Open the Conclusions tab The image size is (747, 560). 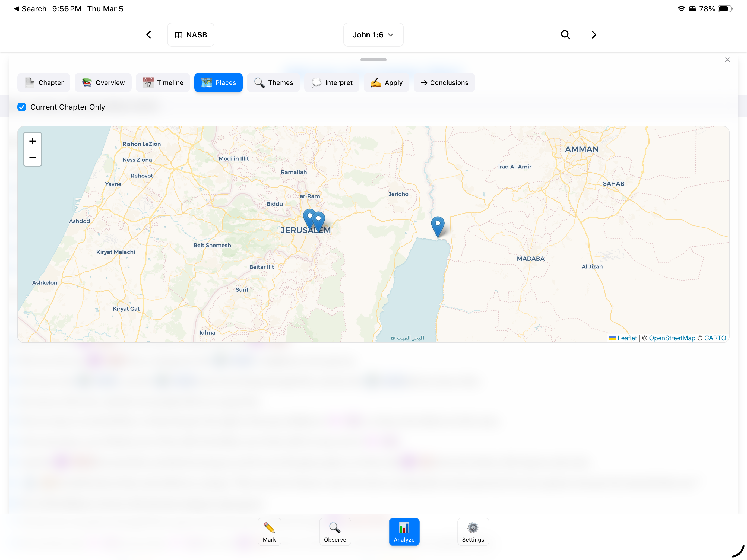click(444, 82)
